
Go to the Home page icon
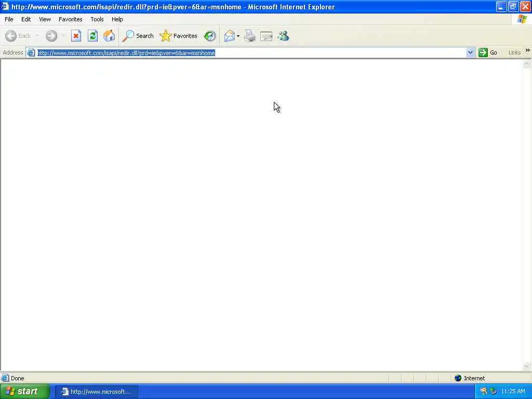click(x=109, y=36)
